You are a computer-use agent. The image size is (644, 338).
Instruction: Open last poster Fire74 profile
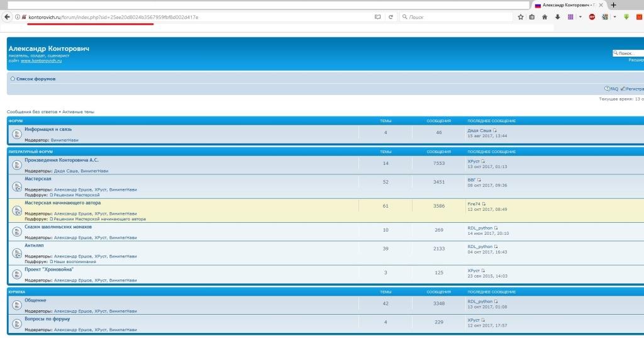pos(474,204)
